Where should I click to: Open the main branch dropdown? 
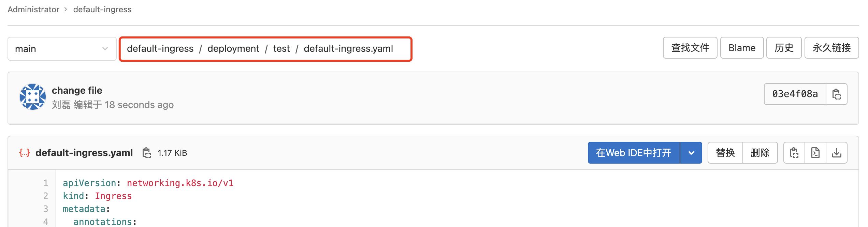(x=62, y=49)
